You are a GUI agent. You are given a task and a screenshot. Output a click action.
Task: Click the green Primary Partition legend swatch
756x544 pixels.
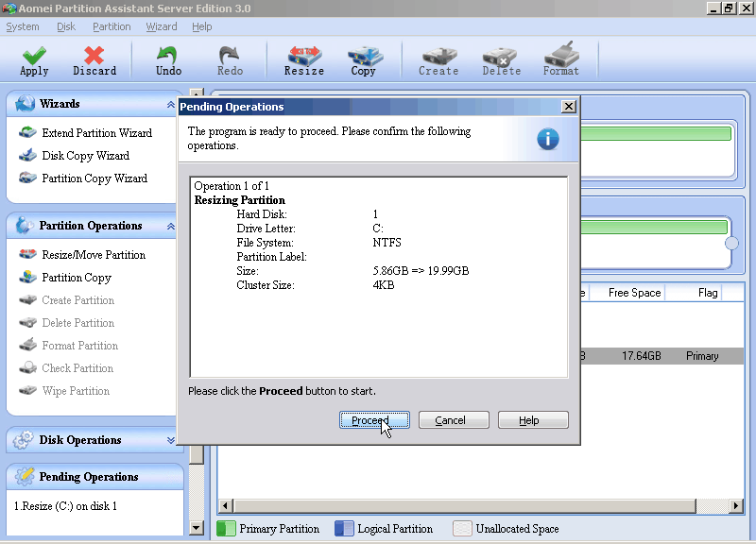[226, 528]
